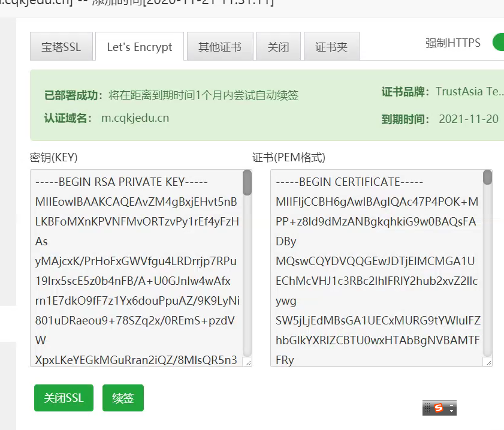
Task: Open the Sogou virtual keyboard icon
Action: pos(427,408)
